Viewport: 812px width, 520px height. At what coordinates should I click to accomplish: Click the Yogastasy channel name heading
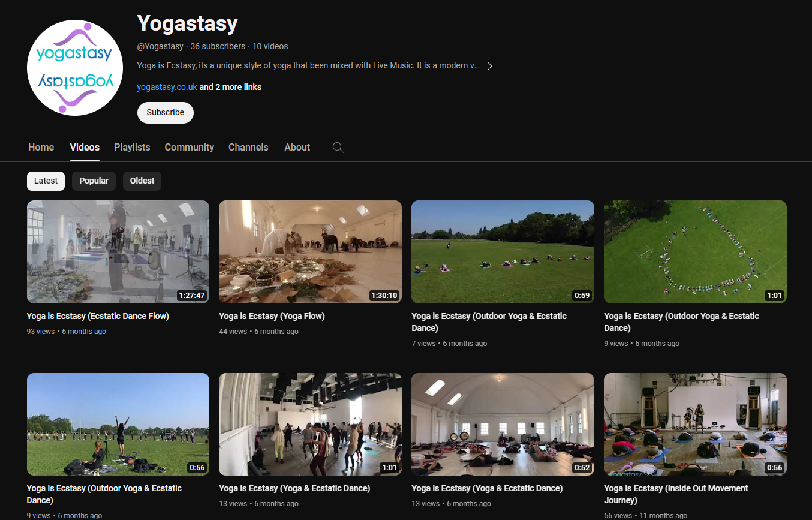187,24
